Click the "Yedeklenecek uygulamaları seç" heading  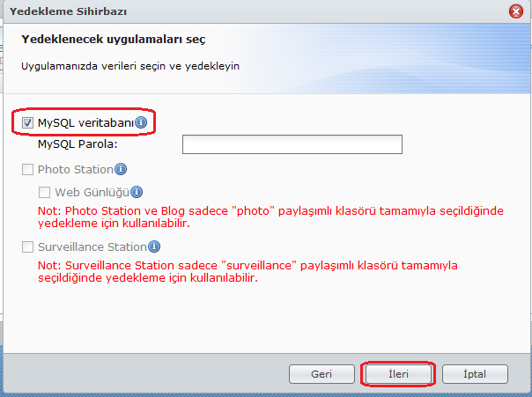click(114, 40)
